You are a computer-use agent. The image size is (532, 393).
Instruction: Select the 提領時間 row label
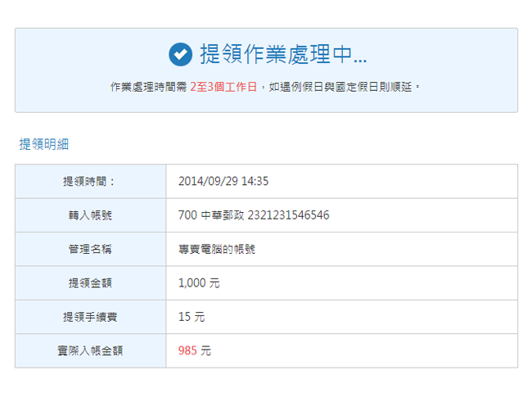click(90, 182)
